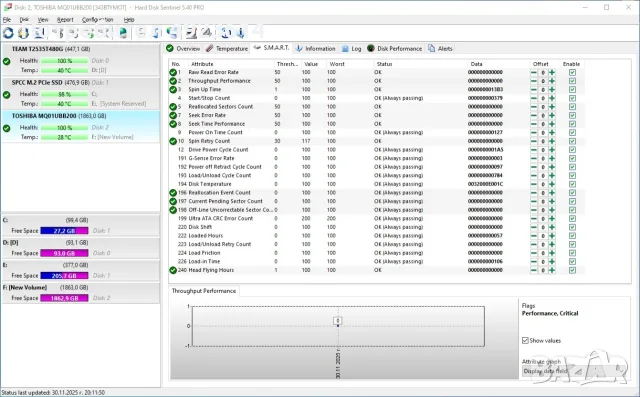The image size is (640, 397).
Task: Click the blue down-arrow toolbar icon at toolbar end
Action: click(241, 33)
